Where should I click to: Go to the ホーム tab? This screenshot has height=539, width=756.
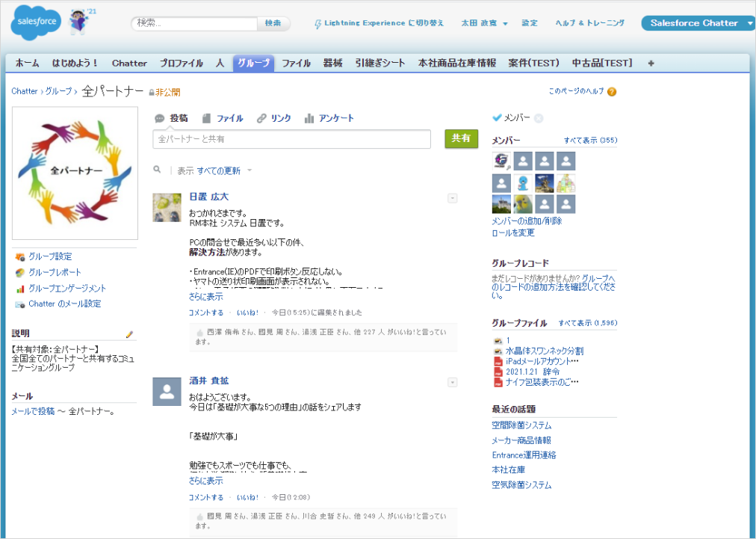pos(27,64)
